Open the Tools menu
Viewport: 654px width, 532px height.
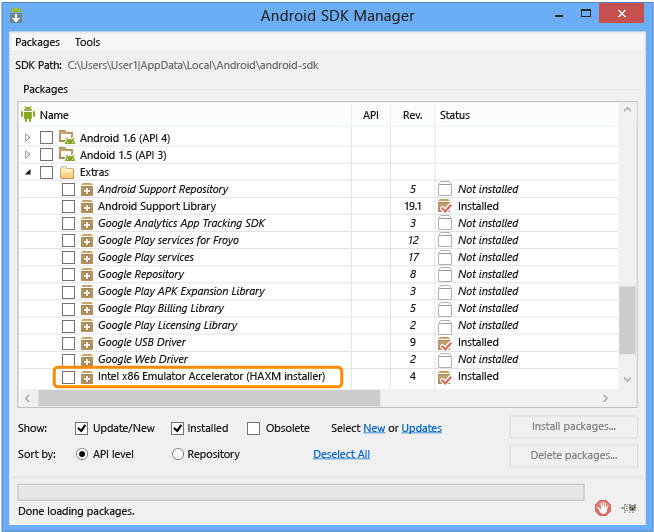(x=88, y=42)
